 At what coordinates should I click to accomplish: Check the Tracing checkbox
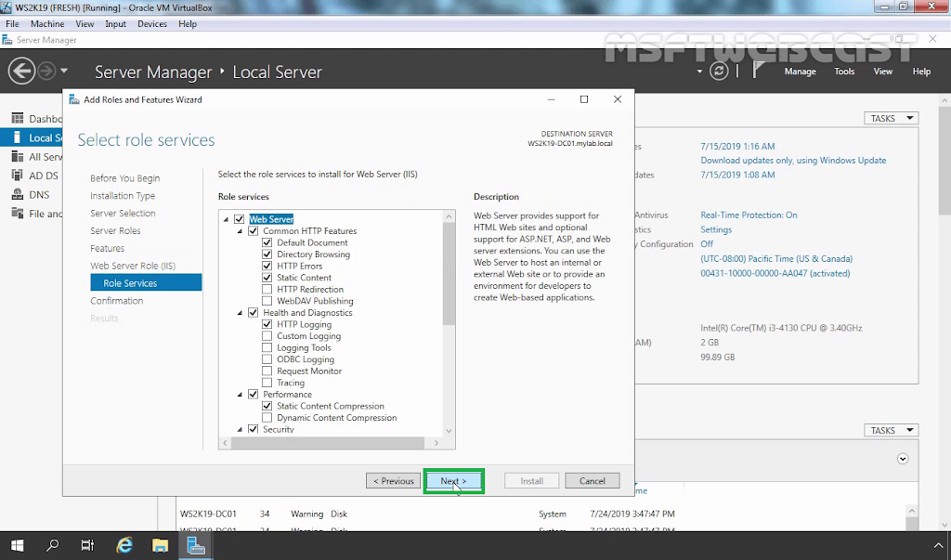267,383
